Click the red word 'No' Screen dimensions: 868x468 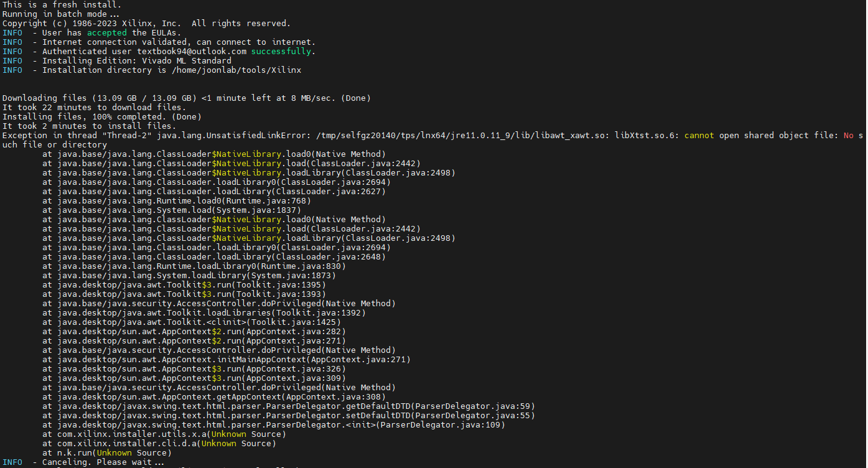pyautogui.click(x=849, y=136)
